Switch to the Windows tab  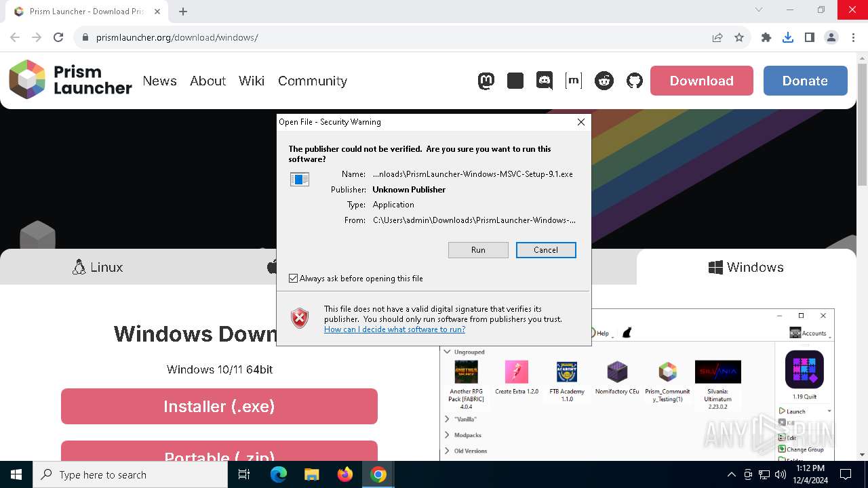pos(746,267)
